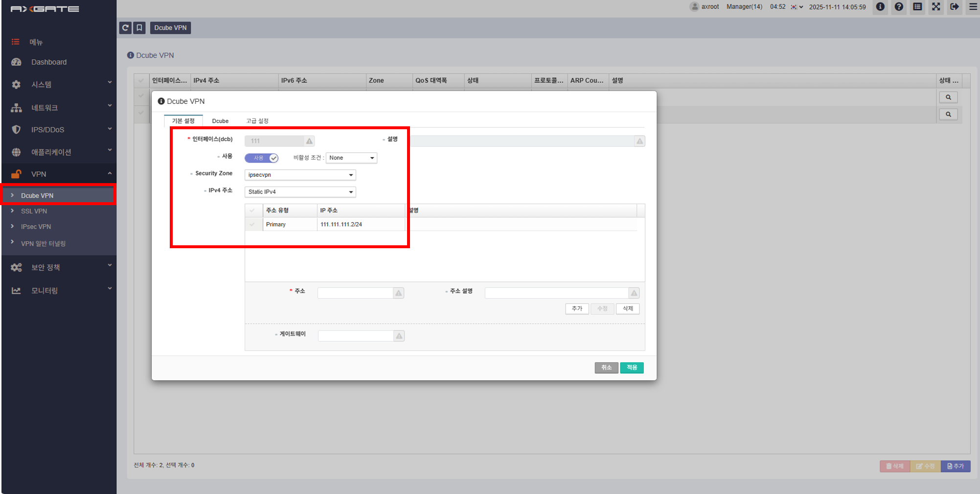Open the Security Zone ipsecvpn dropdown
The height and width of the screenshot is (494, 980).
(300, 175)
